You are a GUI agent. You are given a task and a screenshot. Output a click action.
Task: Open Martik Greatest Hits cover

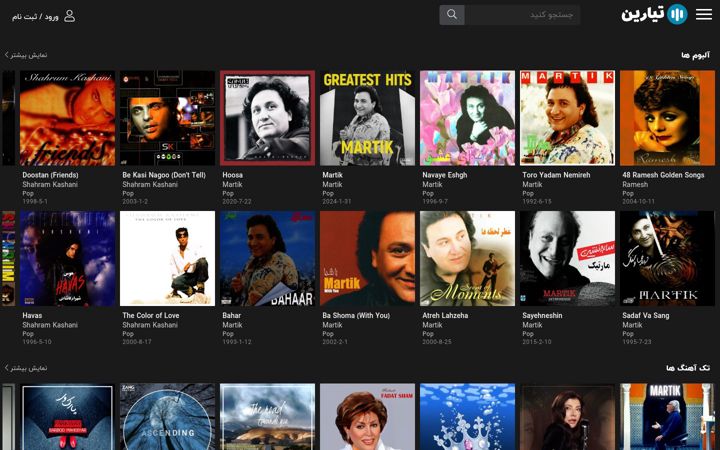tap(367, 118)
